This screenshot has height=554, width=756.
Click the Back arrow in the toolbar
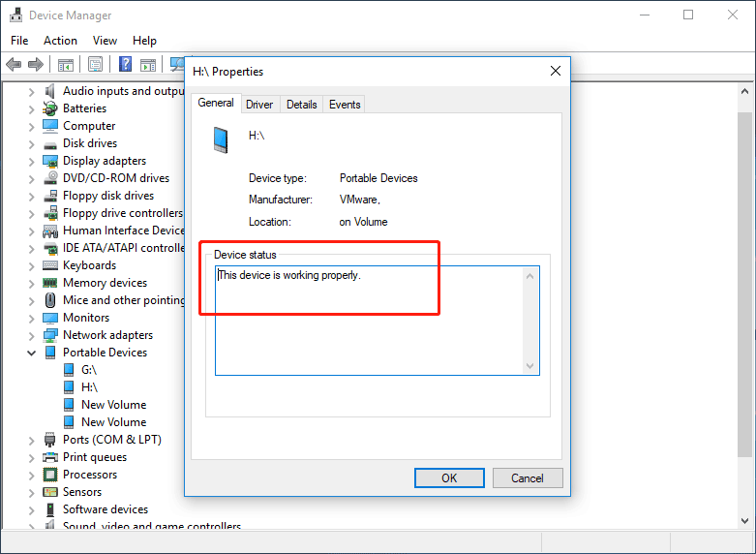click(14, 65)
